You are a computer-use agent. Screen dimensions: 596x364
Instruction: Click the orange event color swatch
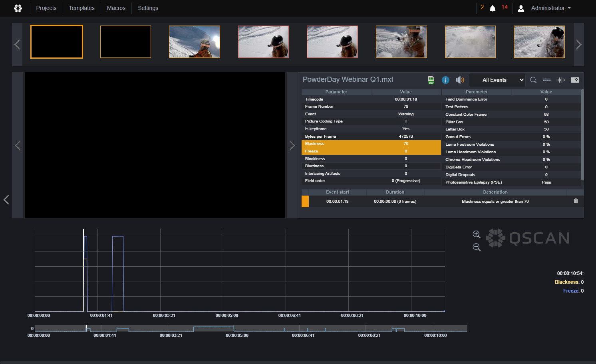pos(305,201)
